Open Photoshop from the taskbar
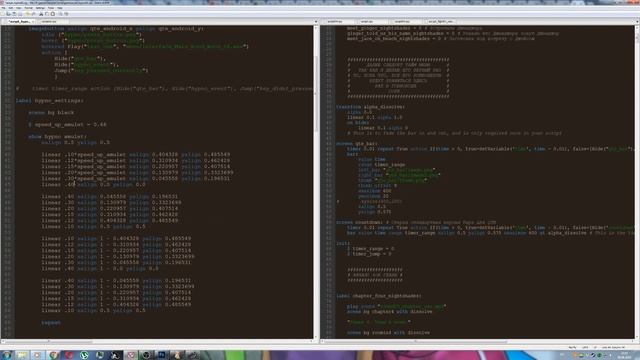Screen dimensions: 640x360 (x=162, y=355)
